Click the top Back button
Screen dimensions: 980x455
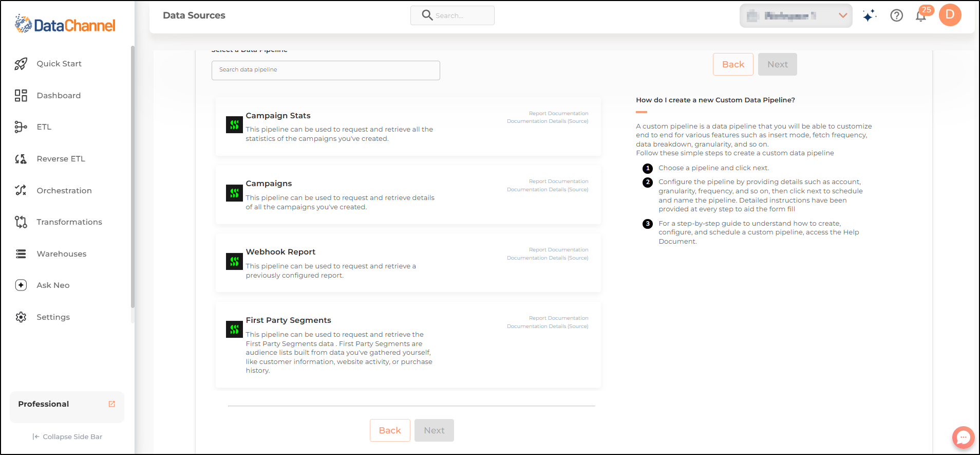(x=733, y=64)
